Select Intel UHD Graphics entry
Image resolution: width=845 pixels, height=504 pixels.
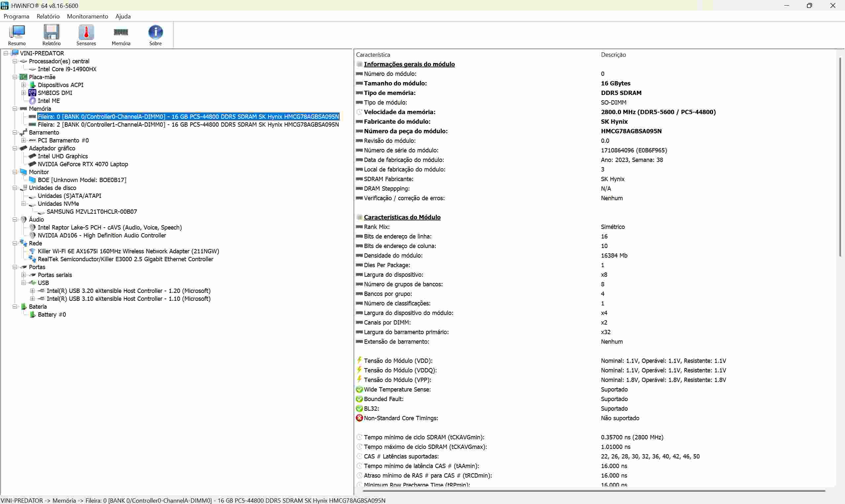click(62, 156)
